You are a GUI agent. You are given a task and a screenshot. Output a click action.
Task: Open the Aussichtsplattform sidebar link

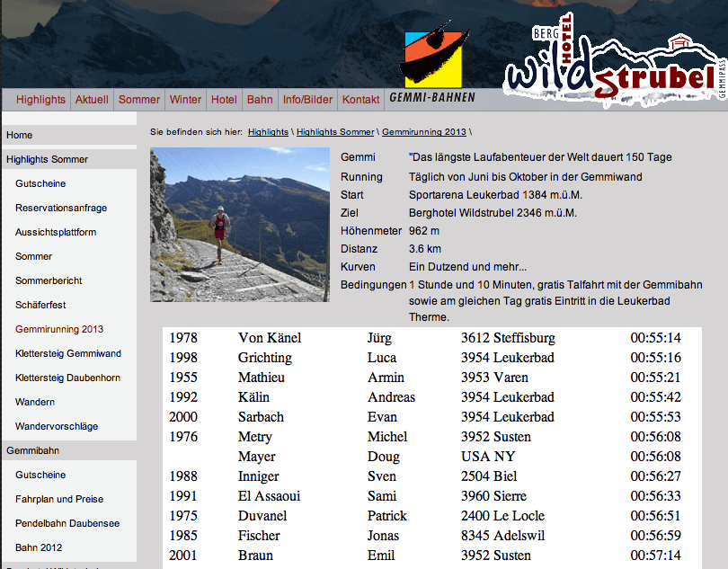[56, 232]
